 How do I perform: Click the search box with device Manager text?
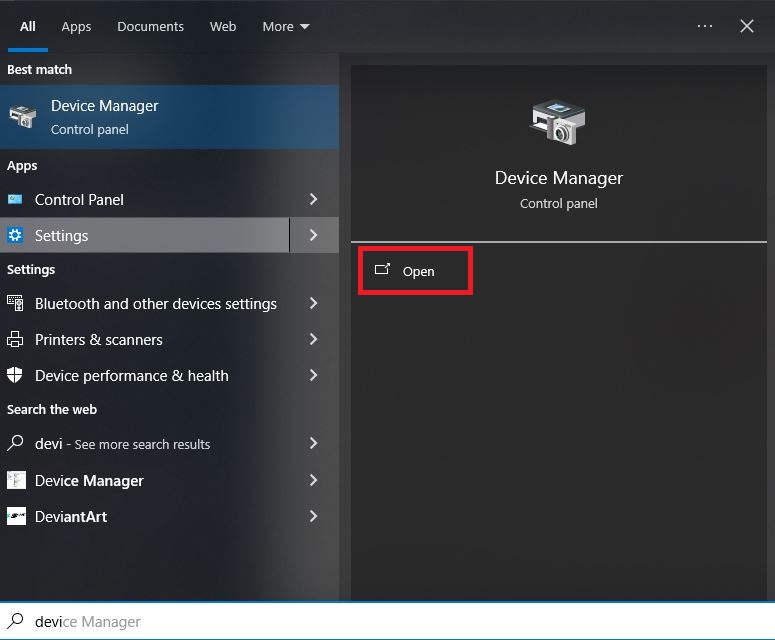(x=388, y=621)
